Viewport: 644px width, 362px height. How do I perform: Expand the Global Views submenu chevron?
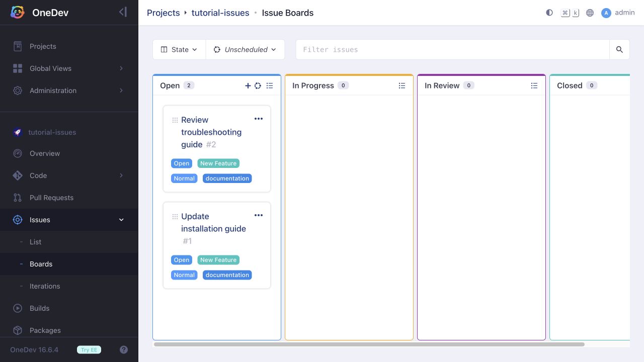(121, 68)
